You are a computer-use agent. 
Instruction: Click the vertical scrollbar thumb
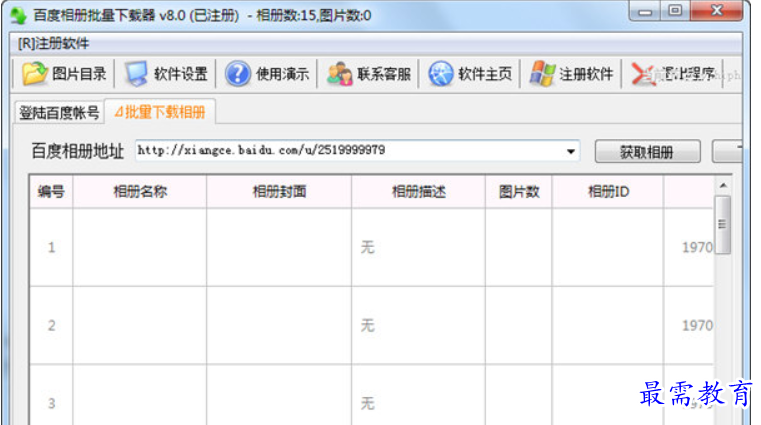coord(723,225)
